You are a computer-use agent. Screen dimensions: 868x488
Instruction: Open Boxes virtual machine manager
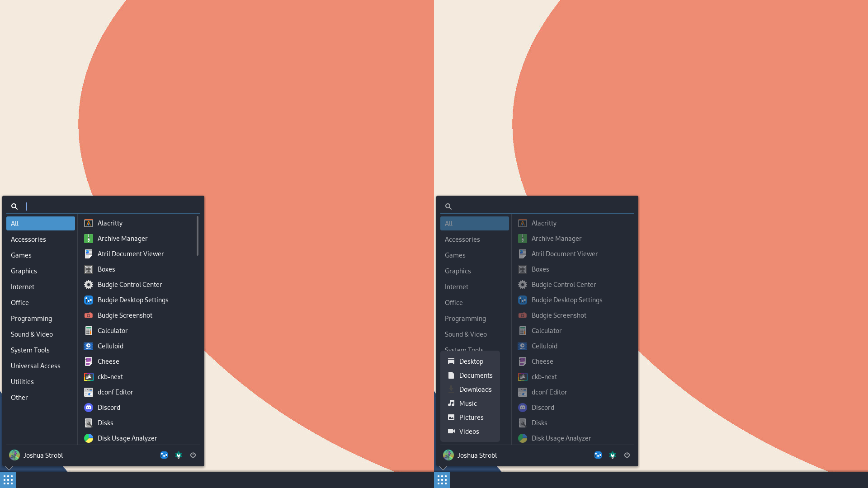(x=106, y=269)
